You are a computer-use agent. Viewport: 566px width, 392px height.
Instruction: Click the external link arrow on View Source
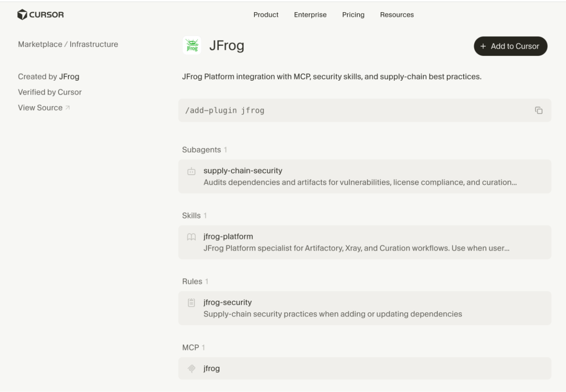(69, 107)
